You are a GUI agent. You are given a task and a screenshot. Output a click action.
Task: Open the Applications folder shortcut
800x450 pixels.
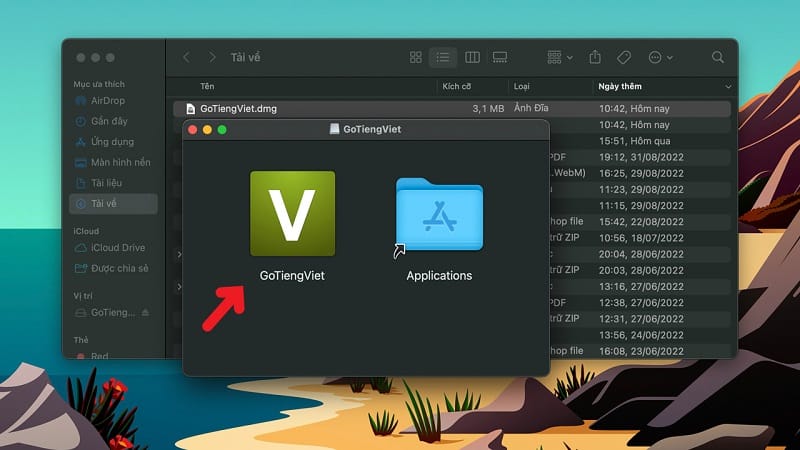tap(439, 214)
